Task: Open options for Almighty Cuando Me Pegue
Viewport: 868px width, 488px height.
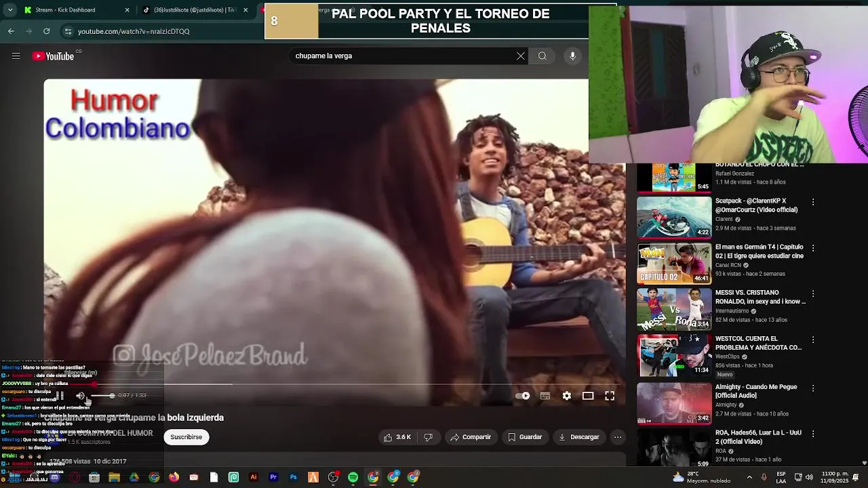Action: click(813, 388)
